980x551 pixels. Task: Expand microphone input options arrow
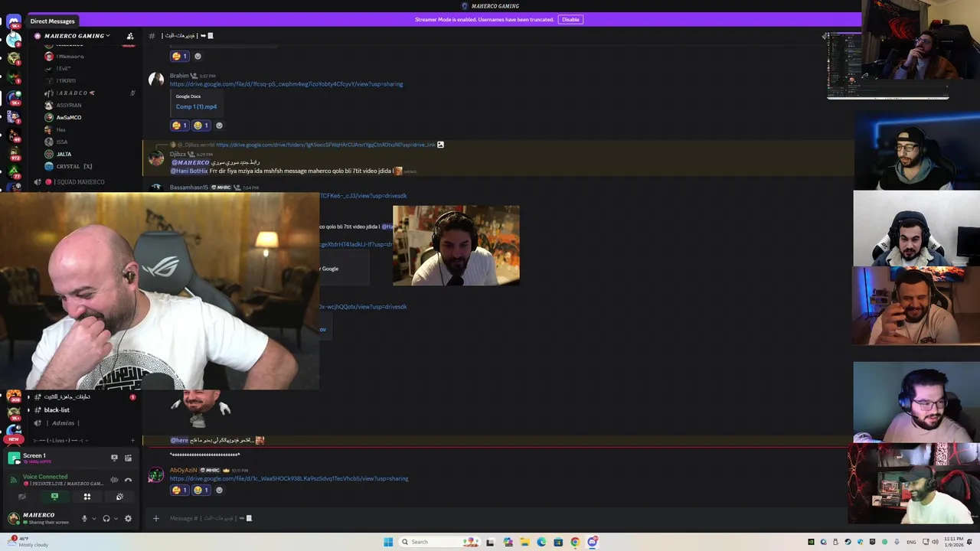coord(94,519)
